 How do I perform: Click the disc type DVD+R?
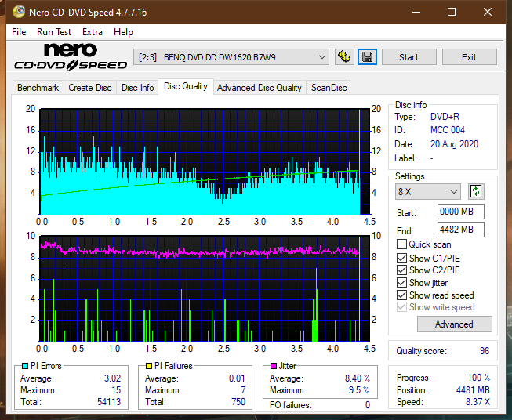point(445,117)
